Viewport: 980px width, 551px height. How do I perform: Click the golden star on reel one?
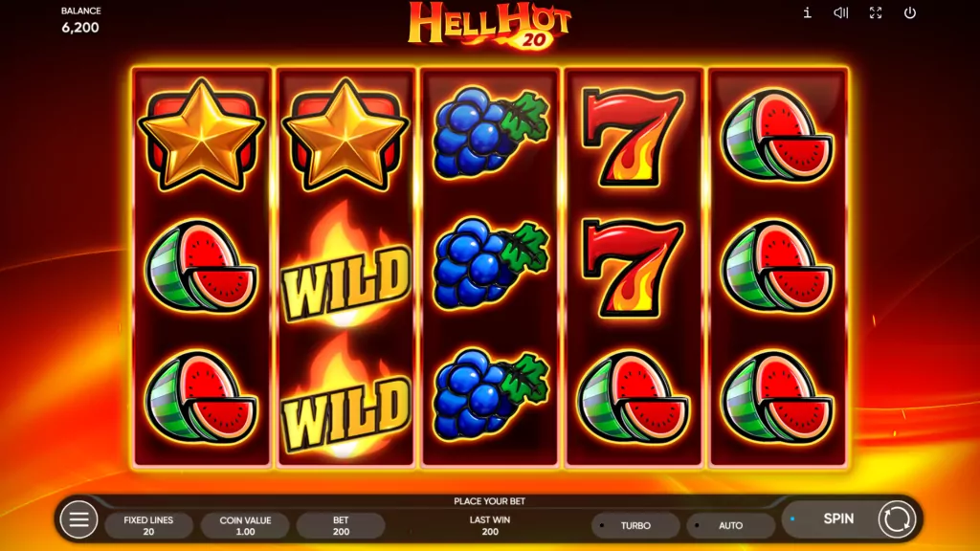tap(201, 134)
